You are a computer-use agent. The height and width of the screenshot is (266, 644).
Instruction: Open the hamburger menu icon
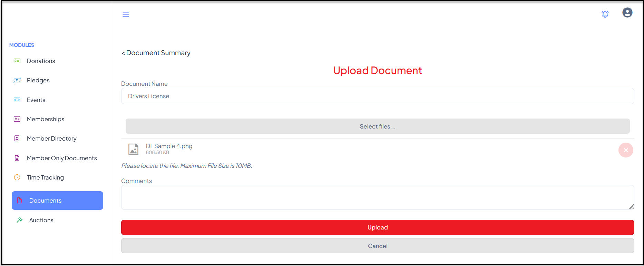pos(126,14)
